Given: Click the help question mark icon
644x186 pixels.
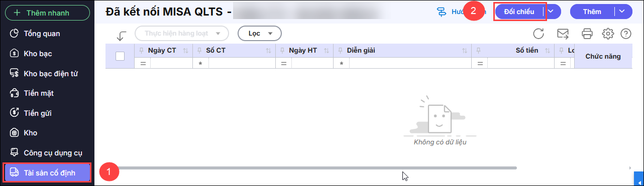Looking at the screenshot, I should point(626,34).
